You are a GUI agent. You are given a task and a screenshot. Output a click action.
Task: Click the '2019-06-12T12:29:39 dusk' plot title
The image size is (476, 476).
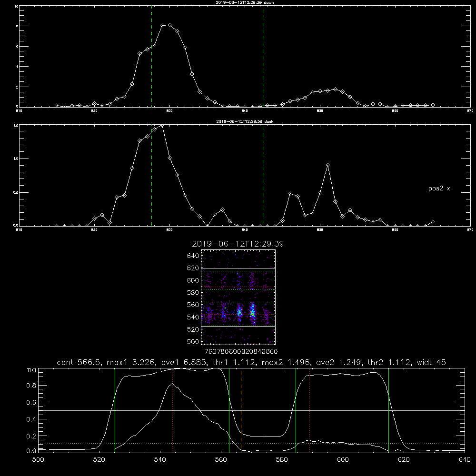coord(245,121)
